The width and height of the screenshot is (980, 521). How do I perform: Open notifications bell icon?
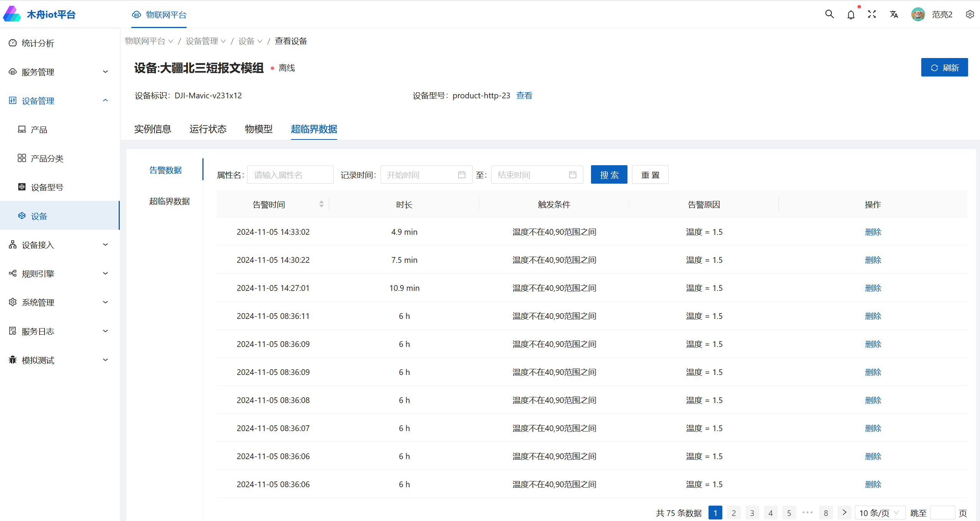851,15
